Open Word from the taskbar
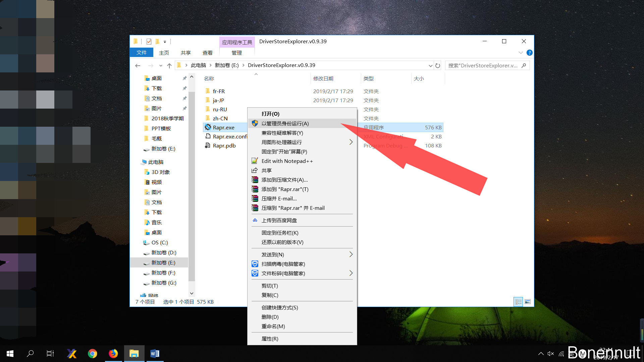This screenshot has width=644, height=362. (x=155, y=353)
